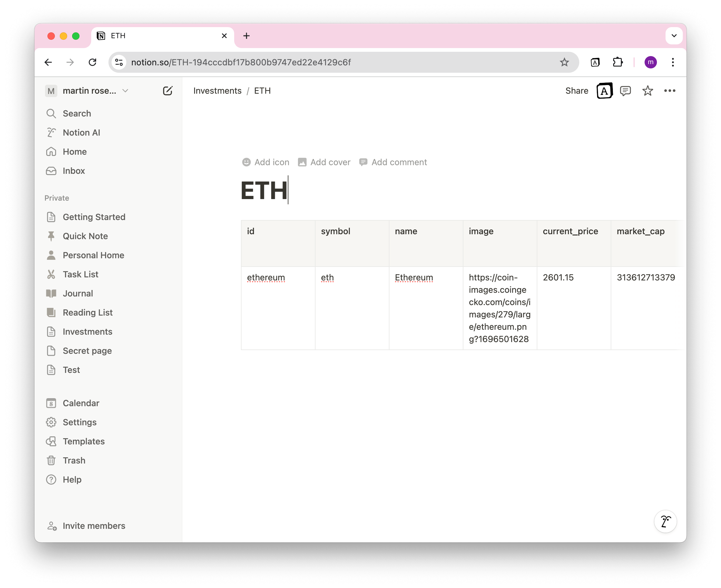The width and height of the screenshot is (721, 588).
Task: Click the Share button
Action: click(x=576, y=91)
